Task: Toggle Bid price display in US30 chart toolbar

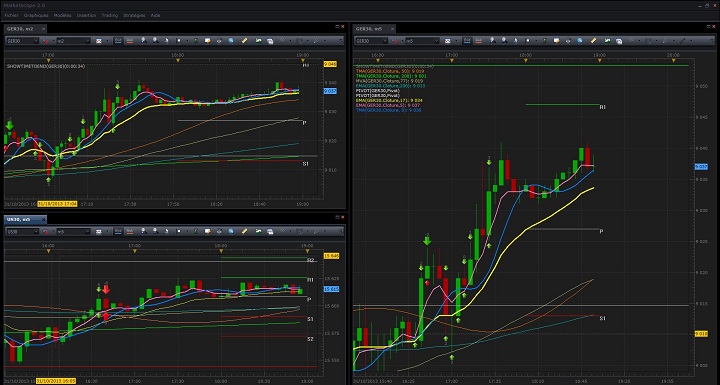Action: (x=118, y=232)
